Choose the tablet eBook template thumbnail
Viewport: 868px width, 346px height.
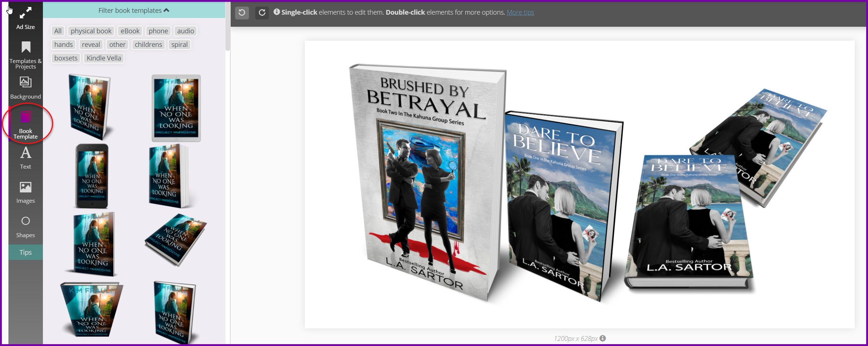coord(176,108)
